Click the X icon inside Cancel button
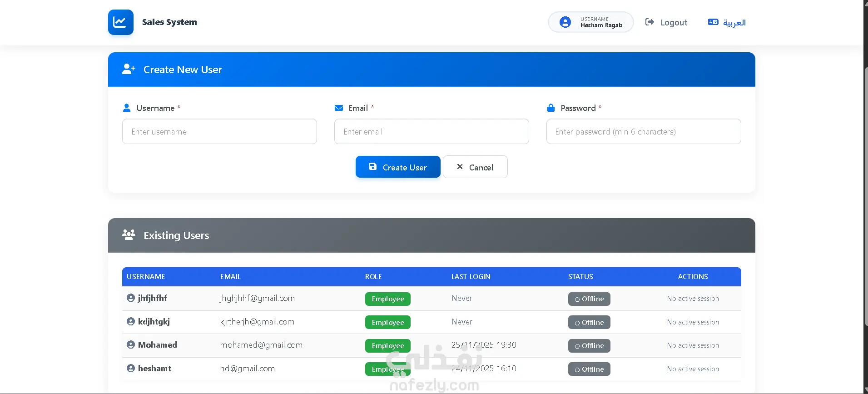868x394 pixels. click(460, 167)
